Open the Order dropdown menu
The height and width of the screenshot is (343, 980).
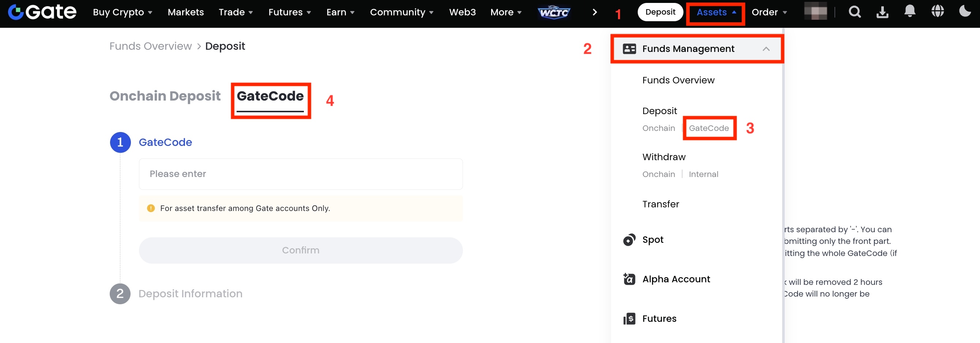click(769, 12)
